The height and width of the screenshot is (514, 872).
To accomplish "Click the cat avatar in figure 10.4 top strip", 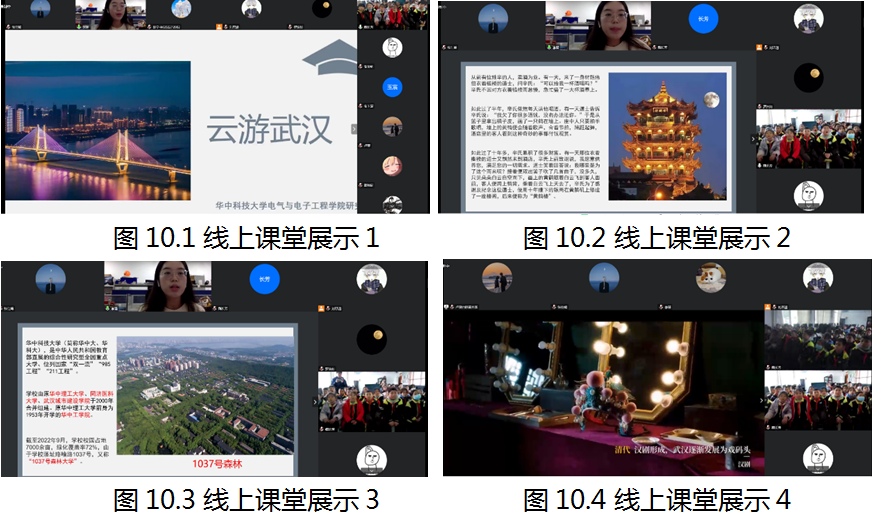I will tap(711, 277).
